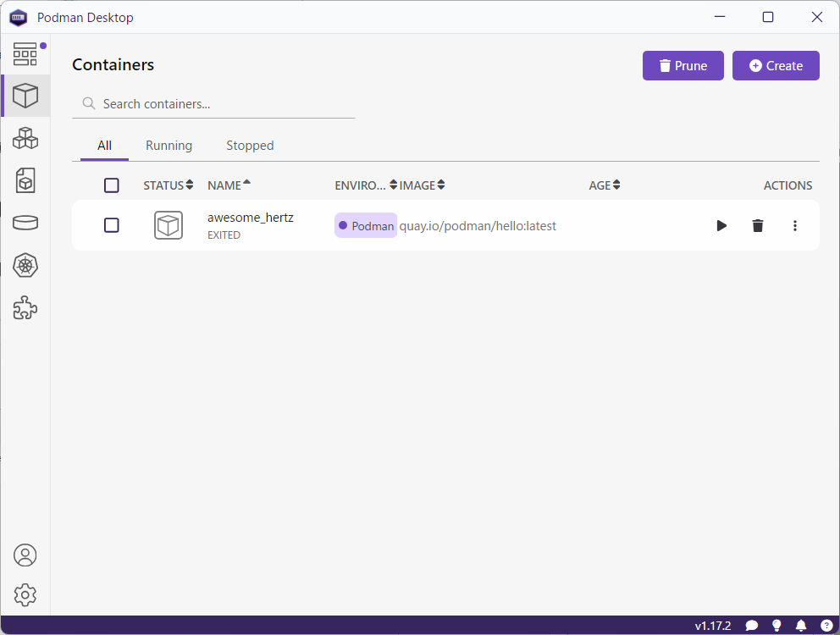This screenshot has height=635, width=840.
Task: Check the awesome_hertz row checkbox
Action: [x=112, y=225]
